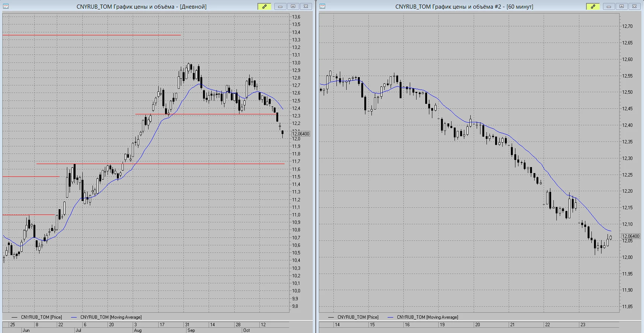The width and height of the screenshot is (644, 333).
Task: Select CNYRUB_TOM [Price] legend in 60-minute chart
Action: click(x=358, y=317)
